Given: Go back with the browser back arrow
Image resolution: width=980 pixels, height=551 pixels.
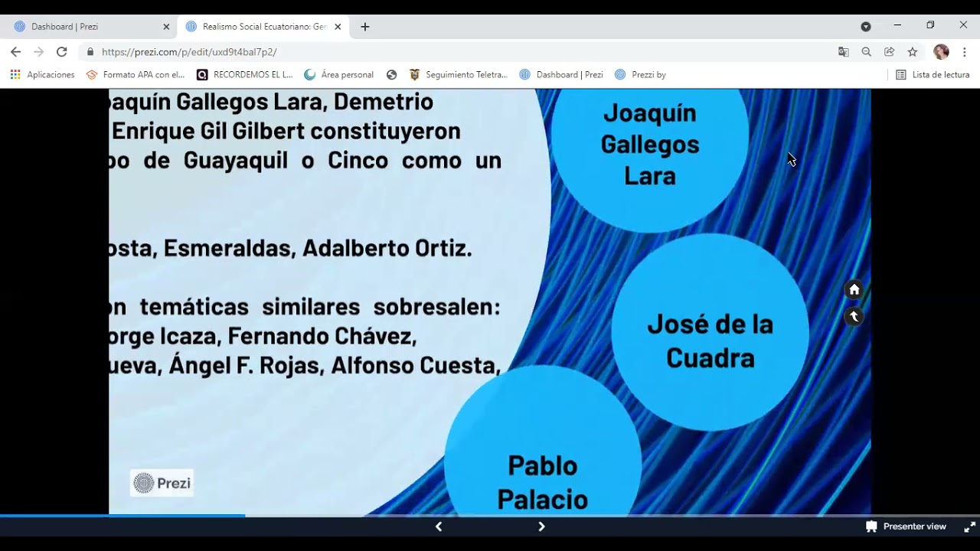Looking at the screenshot, I should tap(15, 52).
